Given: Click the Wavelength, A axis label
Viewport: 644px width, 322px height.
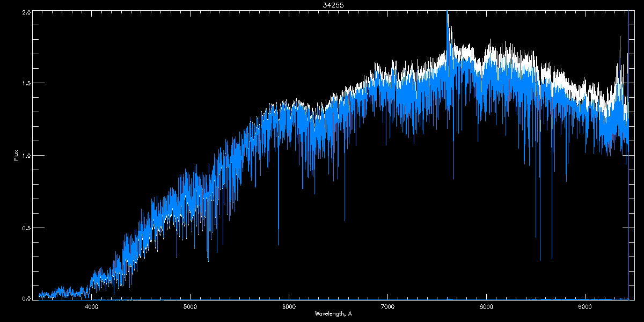Looking at the screenshot, I should 333,314.
